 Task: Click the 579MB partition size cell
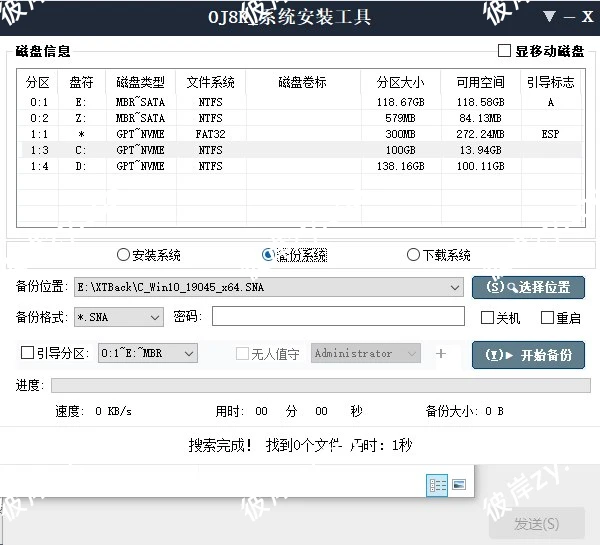point(400,118)
